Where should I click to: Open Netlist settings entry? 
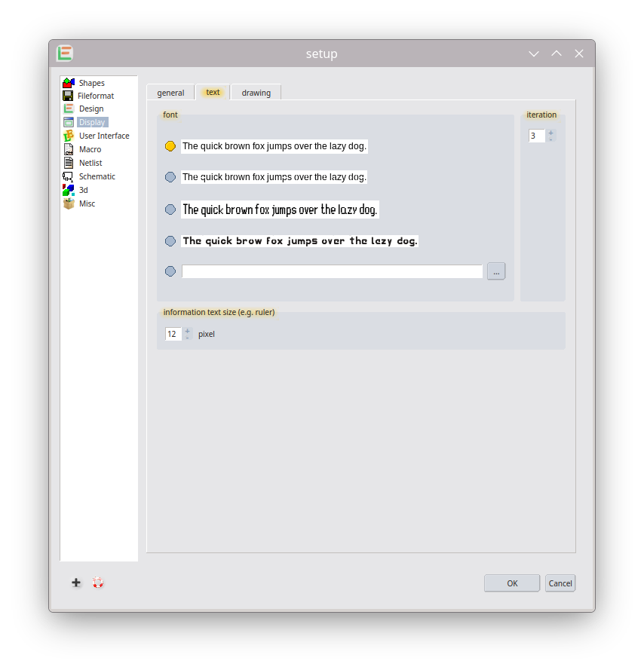pos(90,163)
